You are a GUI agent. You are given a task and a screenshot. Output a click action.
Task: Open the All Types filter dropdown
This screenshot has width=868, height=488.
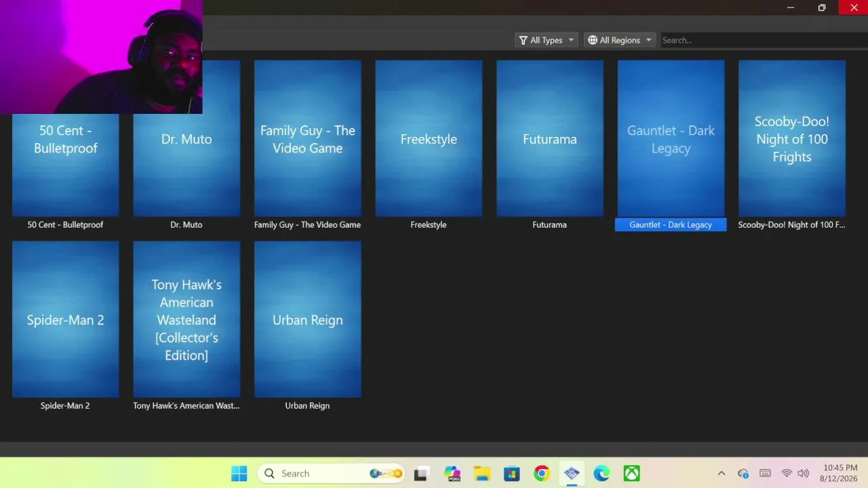pyautogui.click(x=547, y=40)
